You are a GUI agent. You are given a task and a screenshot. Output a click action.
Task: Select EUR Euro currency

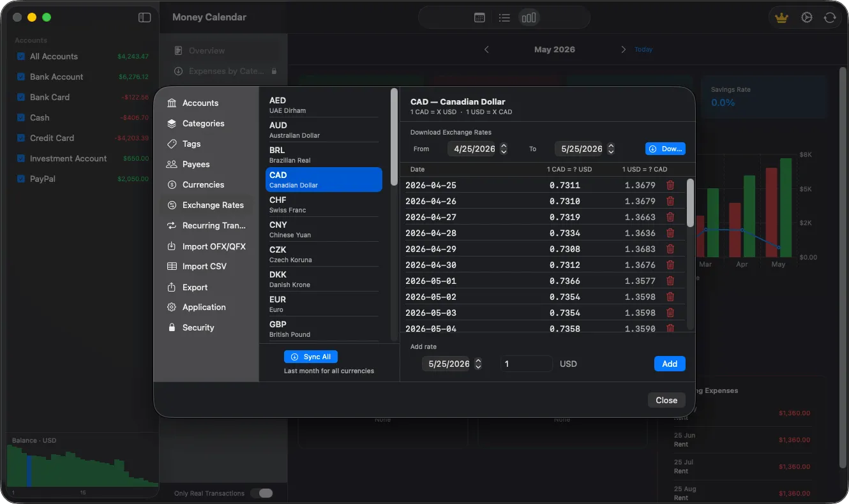[x=323, y=304]
